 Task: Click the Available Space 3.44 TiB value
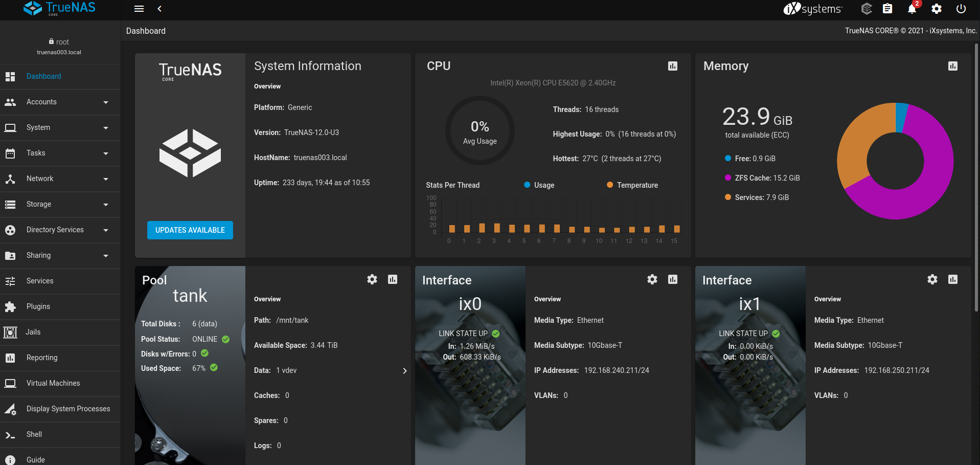click(x=324, y=345)
